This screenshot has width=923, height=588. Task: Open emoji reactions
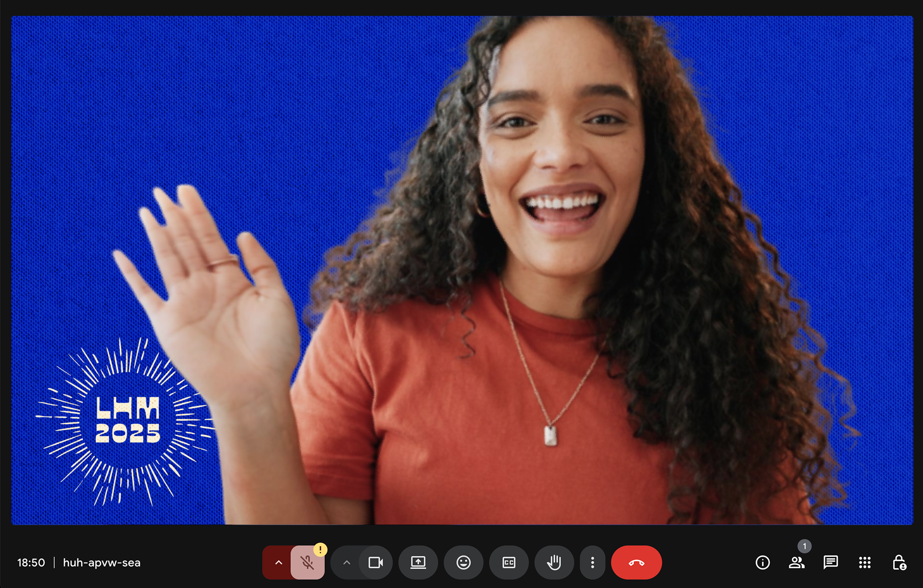pos(463,563)
